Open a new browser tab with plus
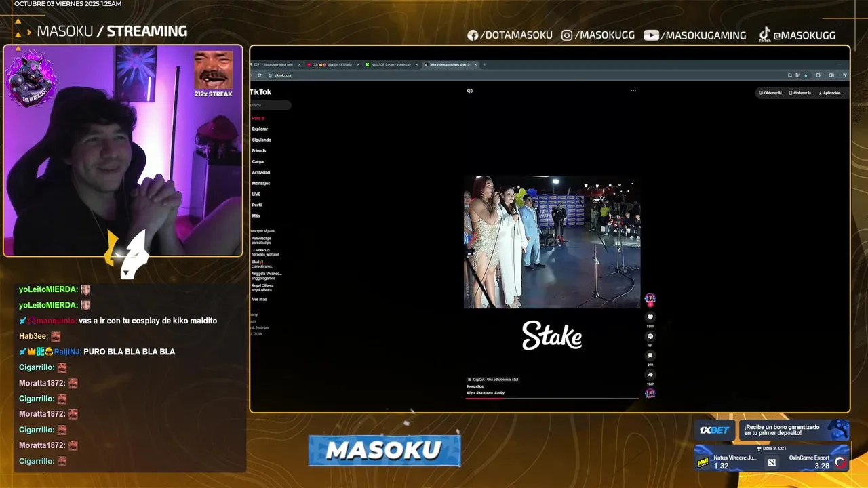The image size is (868, 488). point(484,64)
